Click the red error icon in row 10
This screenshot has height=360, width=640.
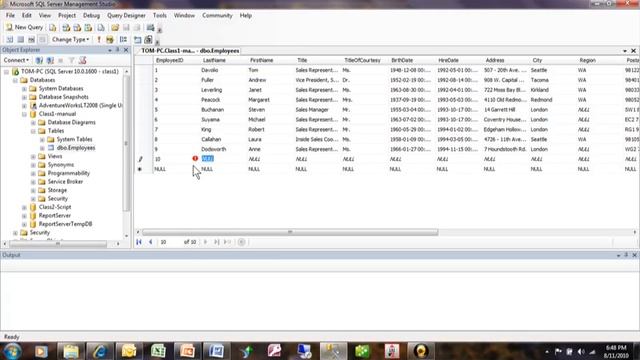tap(195, 158)
